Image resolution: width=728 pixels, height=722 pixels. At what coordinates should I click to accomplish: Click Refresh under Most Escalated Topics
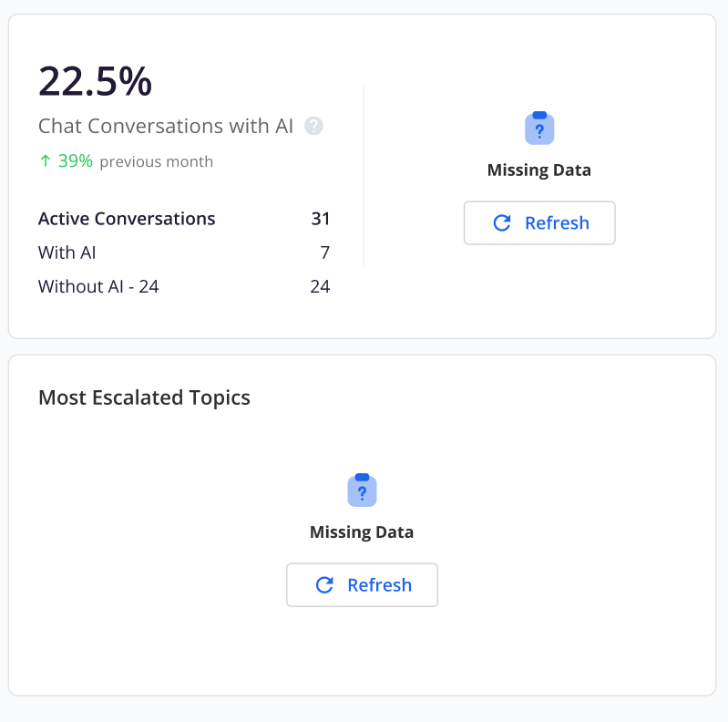[x=362, y=585]
